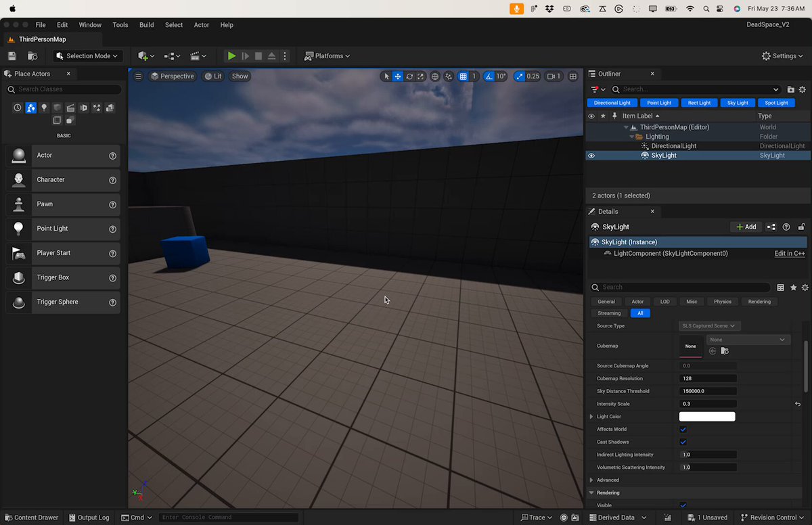The height and width of the screenshot is (525, 812).
Task: Select the Streaming property filter tab
Action: click(609, 313)
